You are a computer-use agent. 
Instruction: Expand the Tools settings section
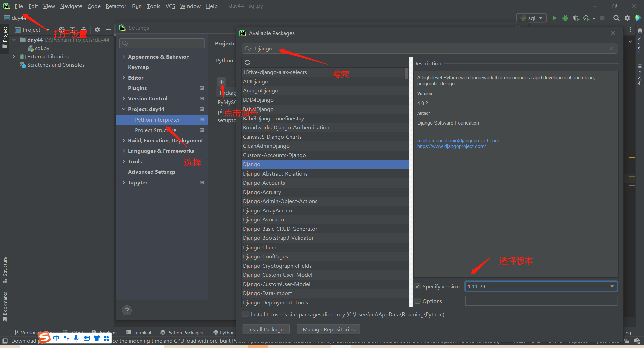tap(124, 161)
